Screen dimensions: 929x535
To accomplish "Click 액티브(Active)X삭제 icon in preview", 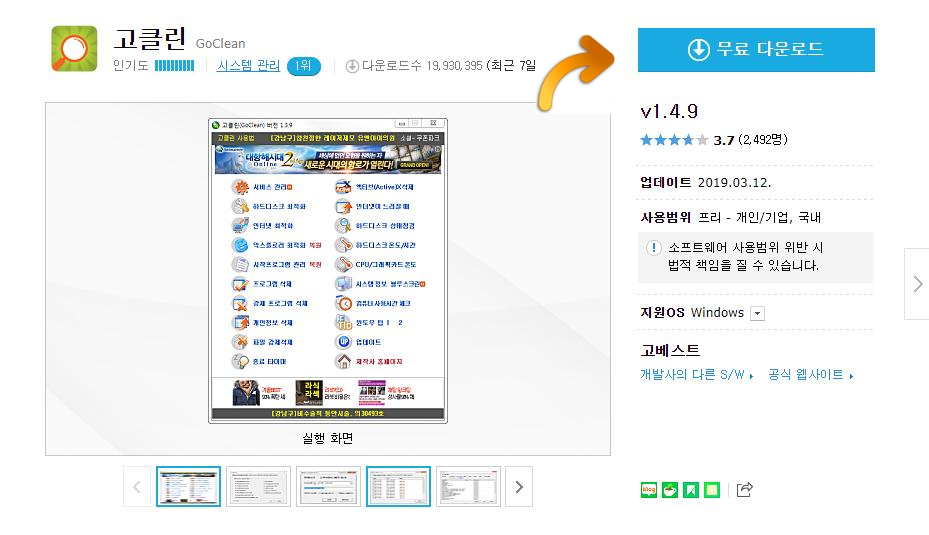I will point(344,187).
